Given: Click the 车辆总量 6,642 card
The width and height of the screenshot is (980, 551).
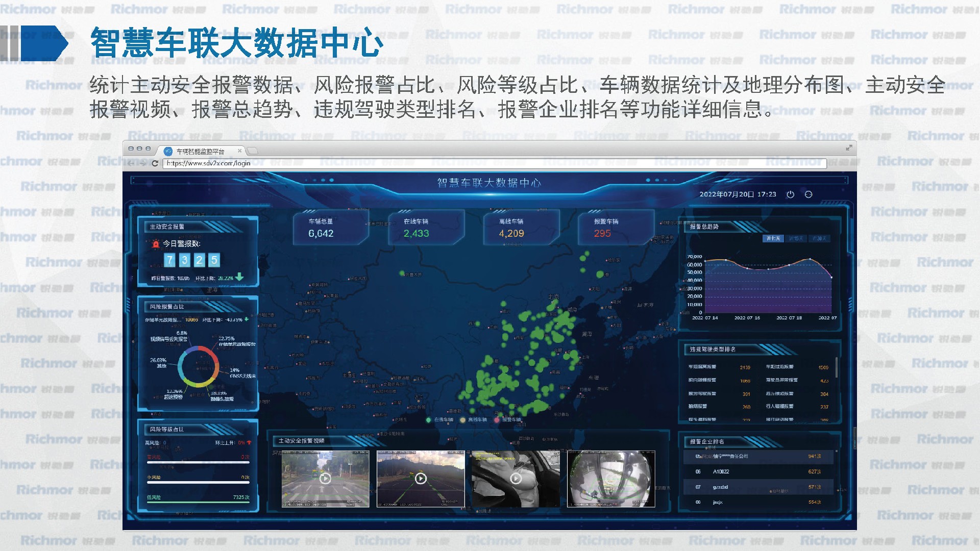Looking at the screenshot, I should click(x=331, y=228).
